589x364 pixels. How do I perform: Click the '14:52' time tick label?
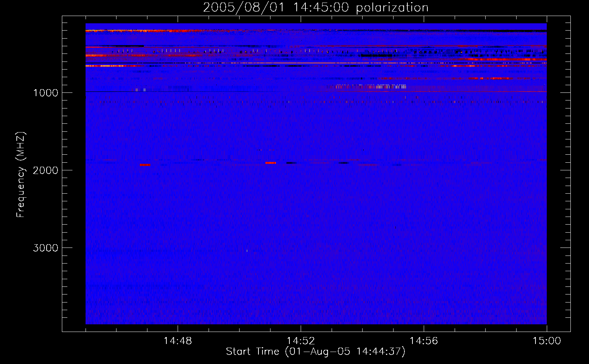301,341
